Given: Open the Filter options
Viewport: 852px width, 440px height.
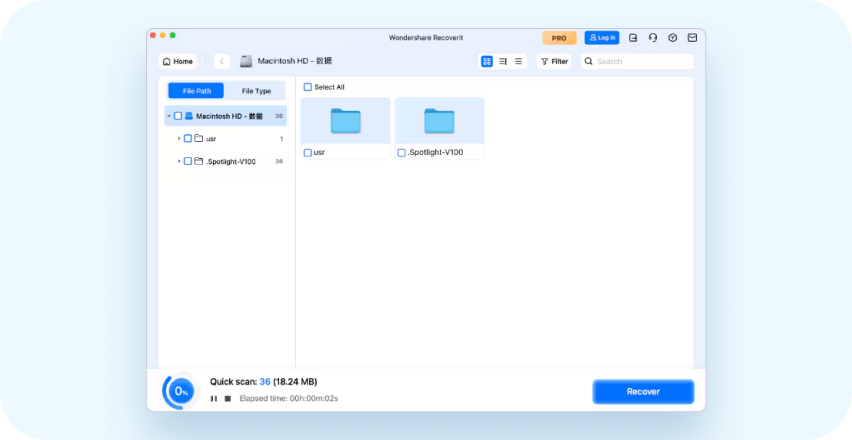Looking at the screenshot, I should (554, 61).
